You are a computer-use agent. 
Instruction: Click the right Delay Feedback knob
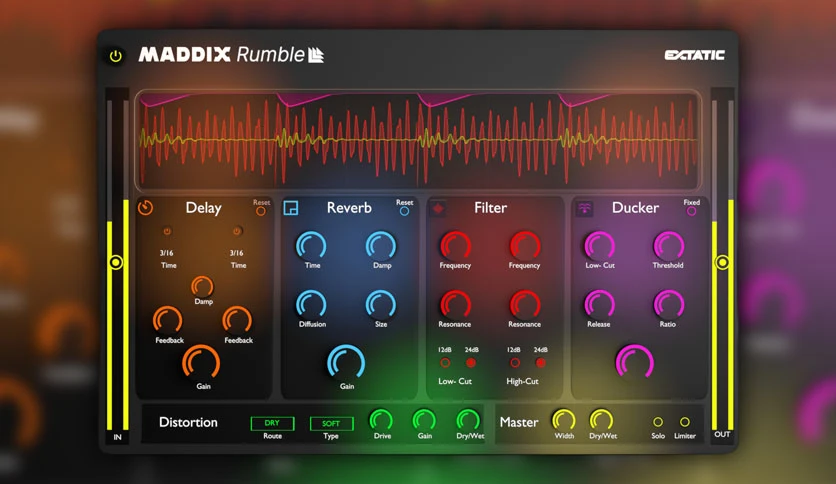[x=237, y=320]
